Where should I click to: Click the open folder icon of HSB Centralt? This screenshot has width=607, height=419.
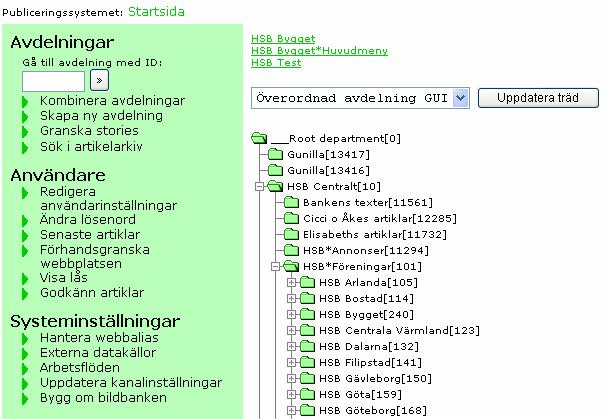[275, 186]
